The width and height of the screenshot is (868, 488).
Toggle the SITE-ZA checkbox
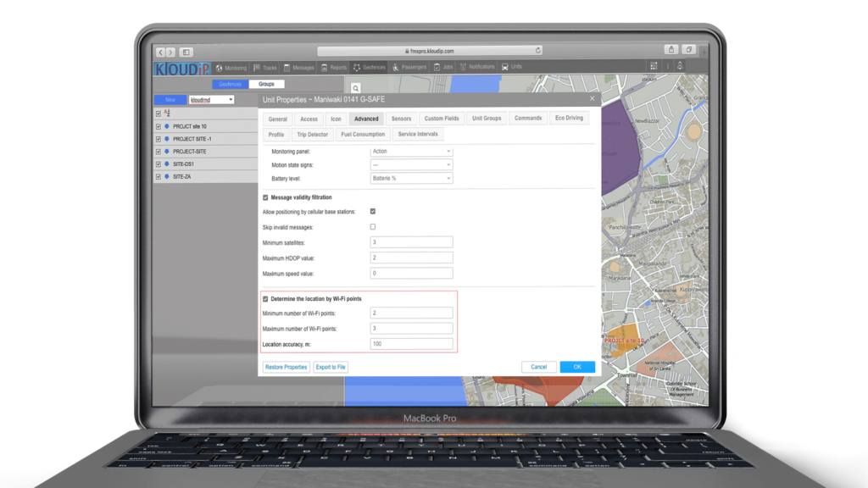(x=159, y=177)
